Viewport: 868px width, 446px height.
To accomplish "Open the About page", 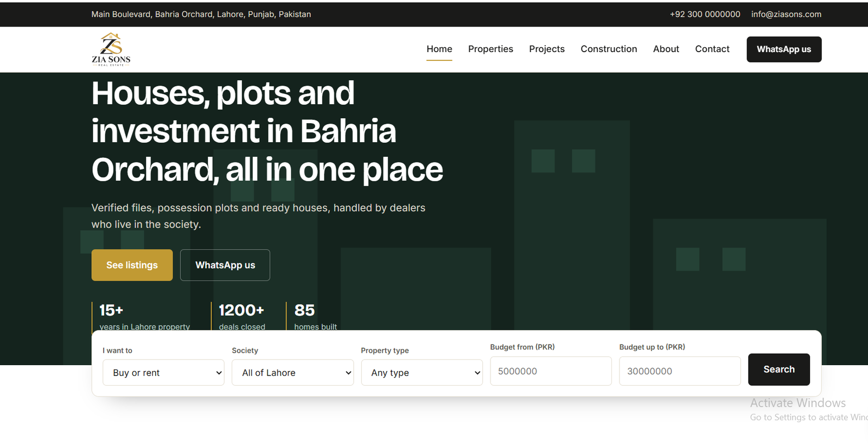I will click(666, 49).
